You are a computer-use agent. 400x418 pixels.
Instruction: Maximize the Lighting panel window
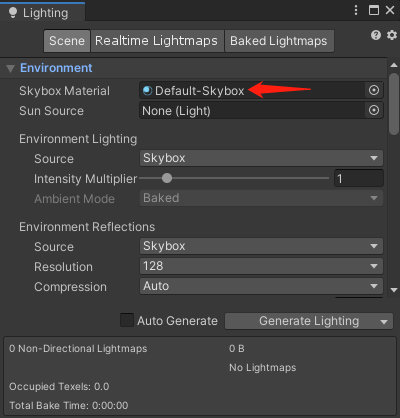point(374,10)
